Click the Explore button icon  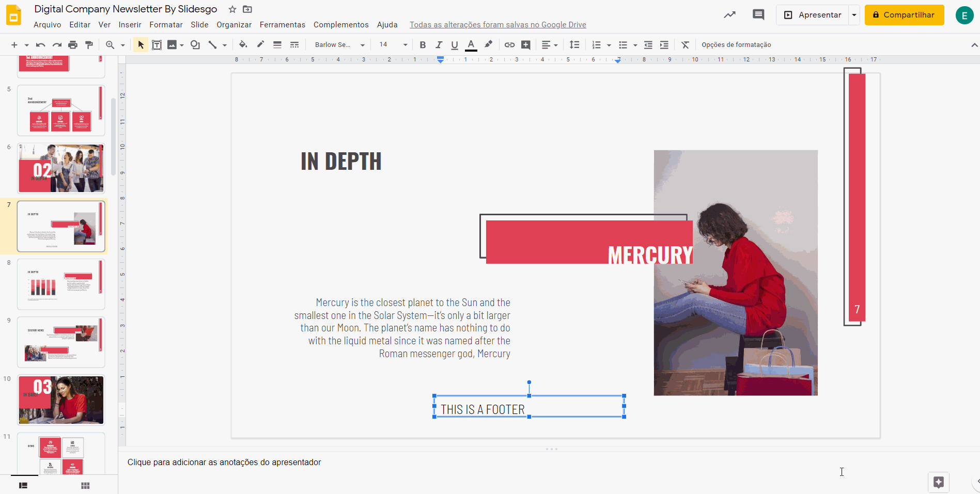coord(939,483)
